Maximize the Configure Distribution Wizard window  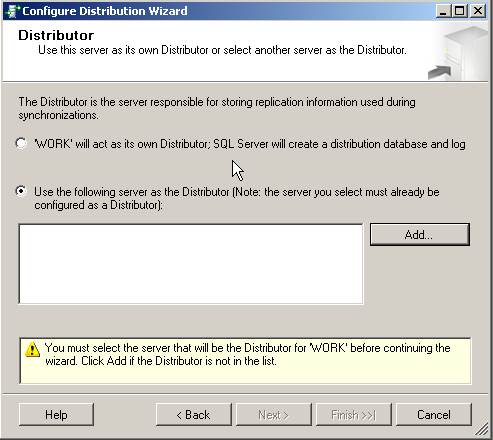(x=460, y=11)
